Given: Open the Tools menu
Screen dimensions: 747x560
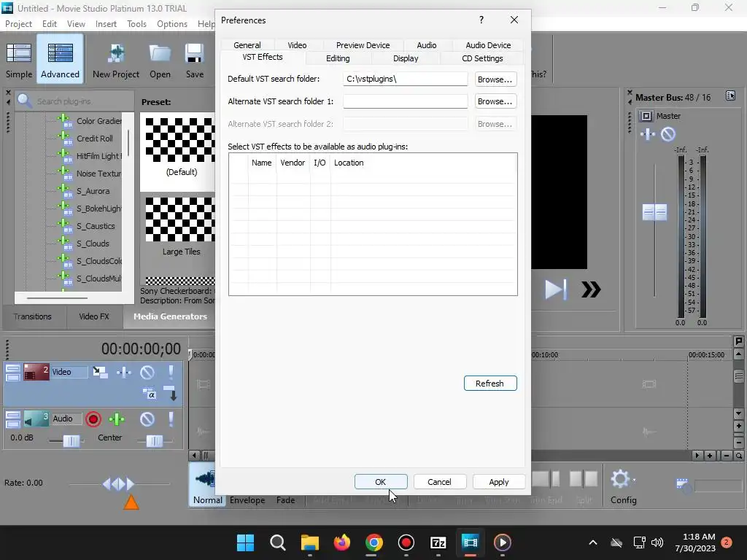Looking at the screenshot, I should click(136, 24).
